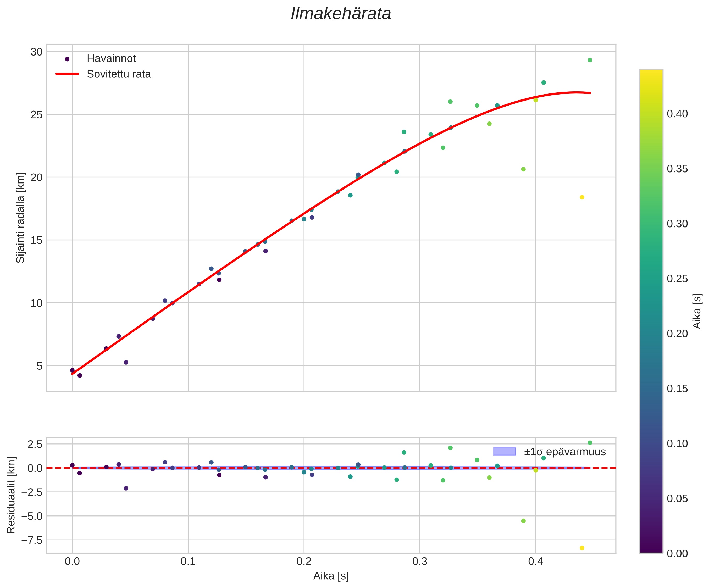This screenshot has width=709, height=588.
Task: Click the Sovitettu rata legend label
Action: 119,74
